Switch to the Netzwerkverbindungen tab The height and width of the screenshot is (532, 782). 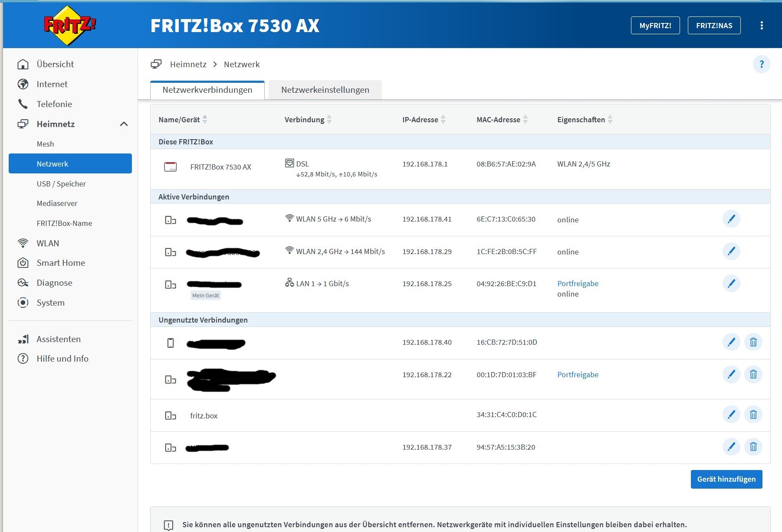[x=207, y=90]
